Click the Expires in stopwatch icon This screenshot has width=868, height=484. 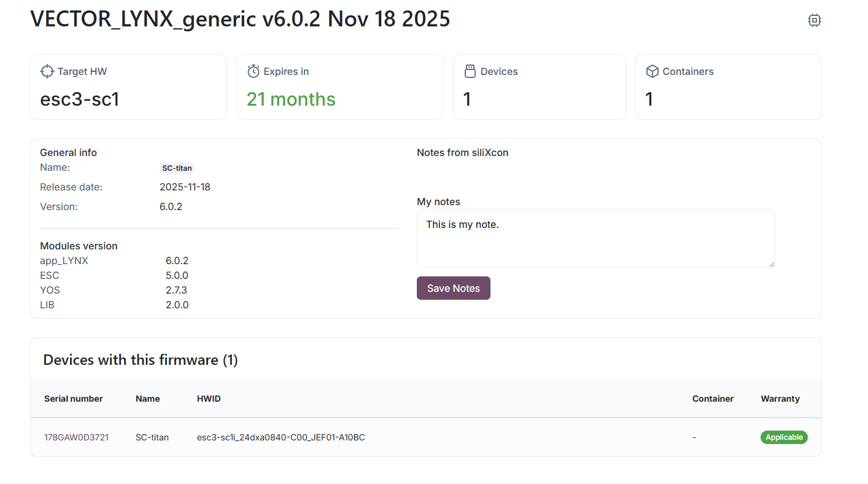254,71
